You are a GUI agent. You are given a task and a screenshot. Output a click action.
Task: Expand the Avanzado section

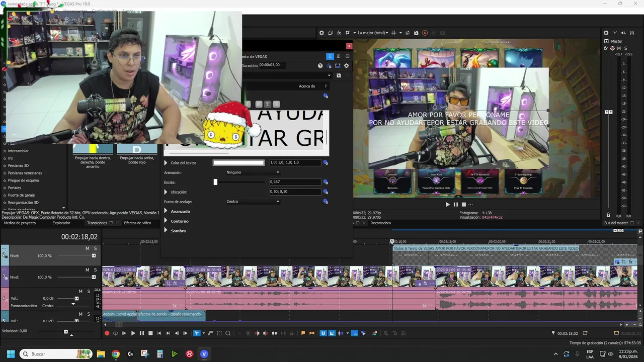[x=166, y=211]
